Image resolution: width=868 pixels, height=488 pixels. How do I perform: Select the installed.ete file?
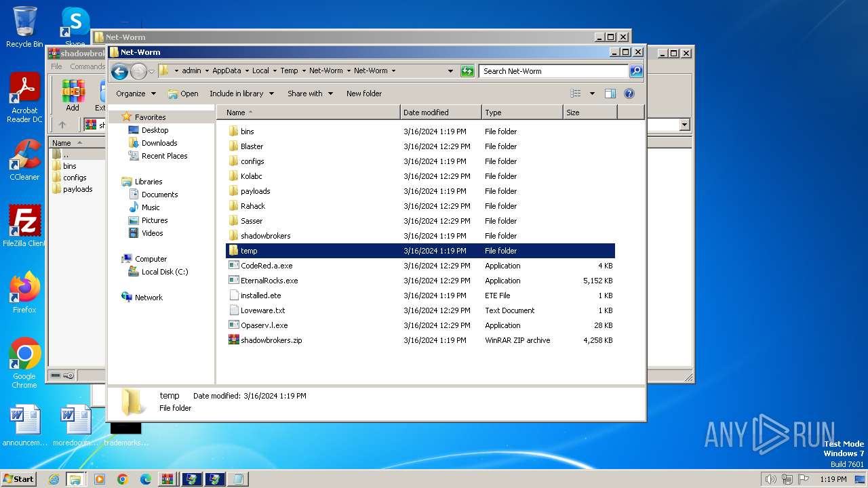point(420,296)
